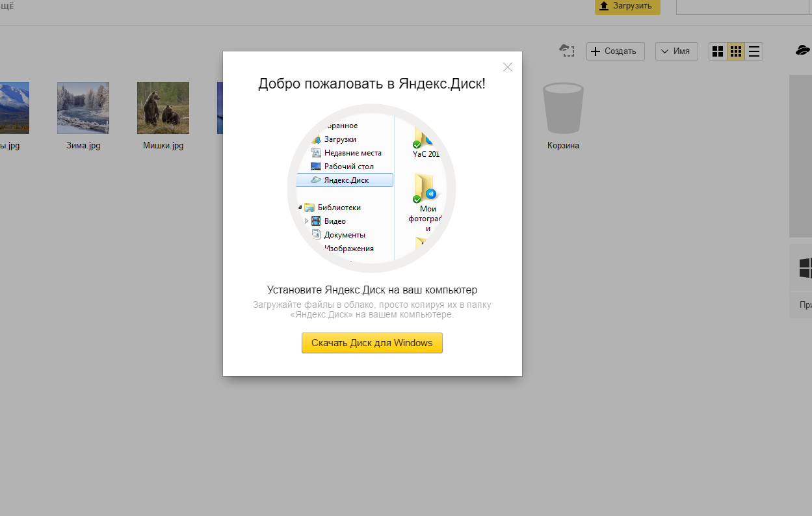Viewport: 812px width, 516px height.
Task: Open the Имя sort dropdown
Action: (x=677, y=51)
